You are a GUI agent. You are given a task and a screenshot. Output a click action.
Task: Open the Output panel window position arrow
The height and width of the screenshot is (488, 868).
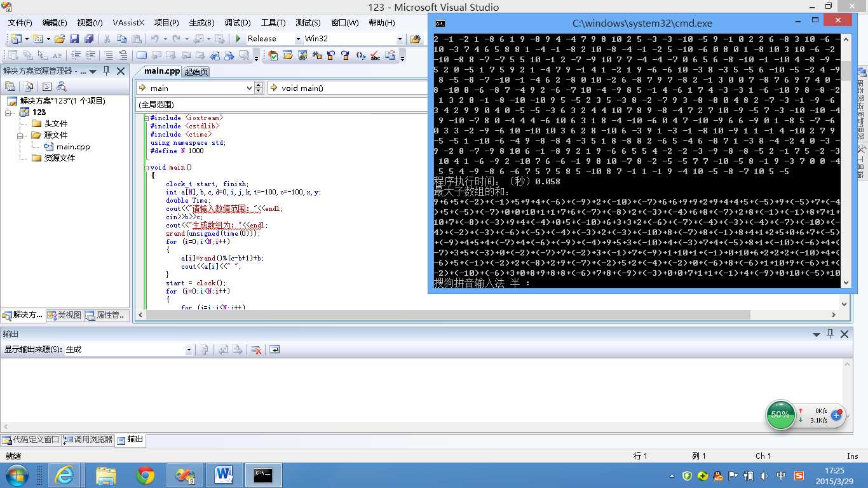pos(817,334)
